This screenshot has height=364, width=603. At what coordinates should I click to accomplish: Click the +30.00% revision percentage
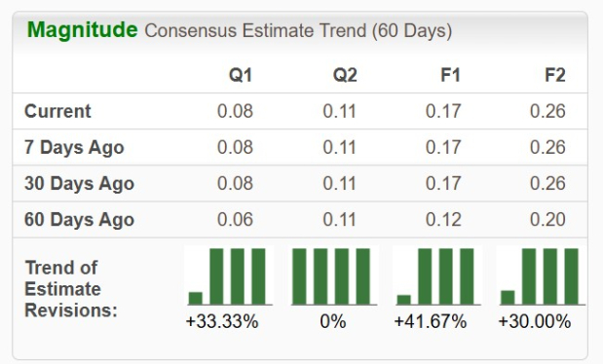pyautogui.click(x=535, y=321)
